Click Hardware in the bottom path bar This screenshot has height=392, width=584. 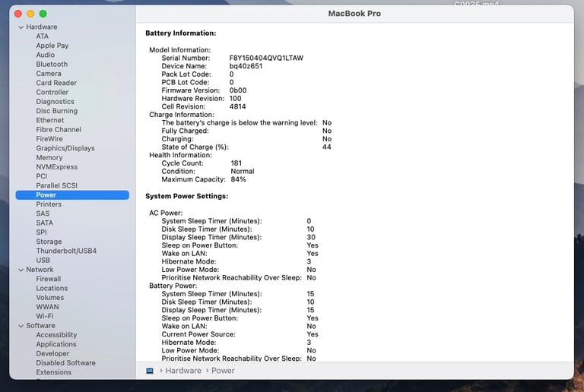(x=183, y=371)
